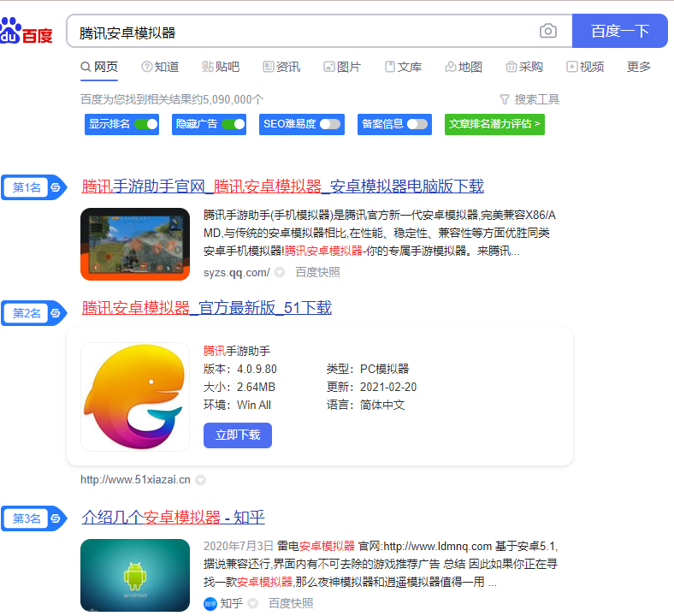Viewport: 674px width, 616px height.
Task: Open the 文章排名潜力评估 button
Action: (494, 124)
